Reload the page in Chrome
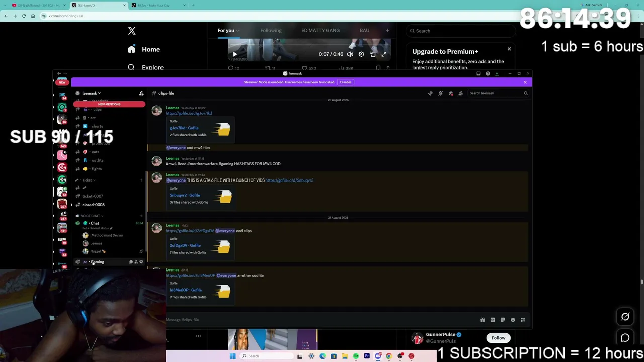 (x=24, y=16)
